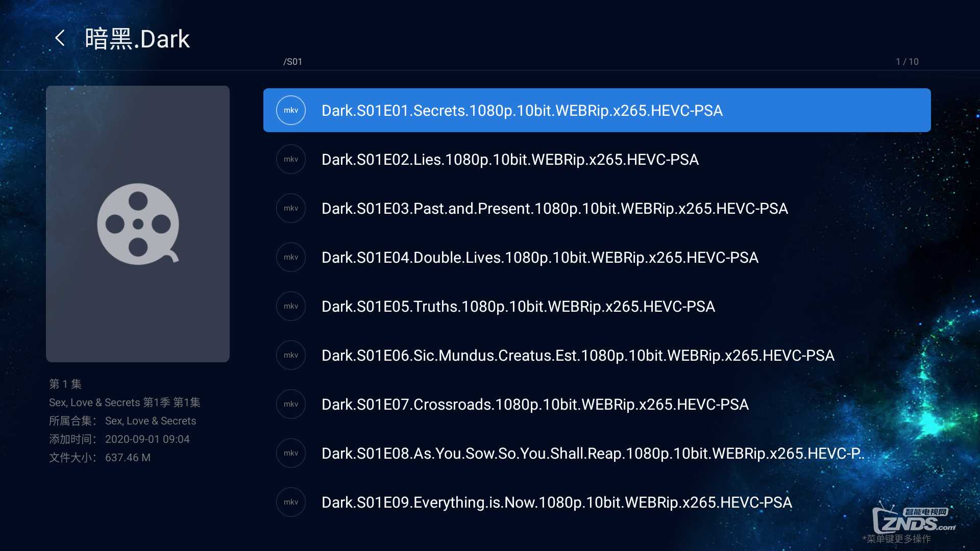Screen dimensions: 980x551
Task: Open Dark.S01E09.Everything.is.Now file
Action: (597, 502)
